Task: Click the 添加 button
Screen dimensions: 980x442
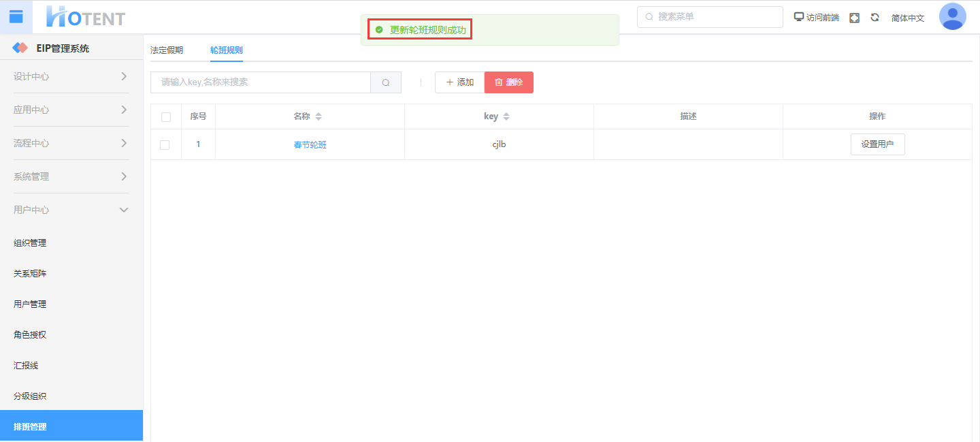Action: coord(459,82)
